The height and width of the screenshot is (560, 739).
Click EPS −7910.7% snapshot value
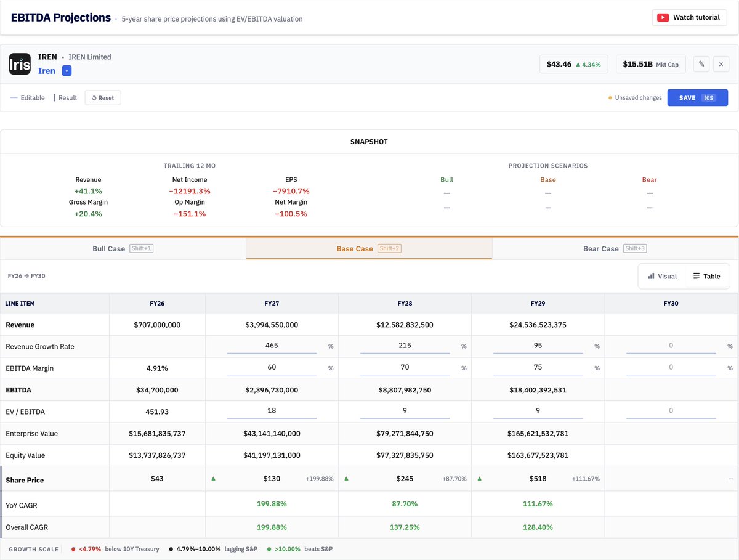[x=292, y=191]
